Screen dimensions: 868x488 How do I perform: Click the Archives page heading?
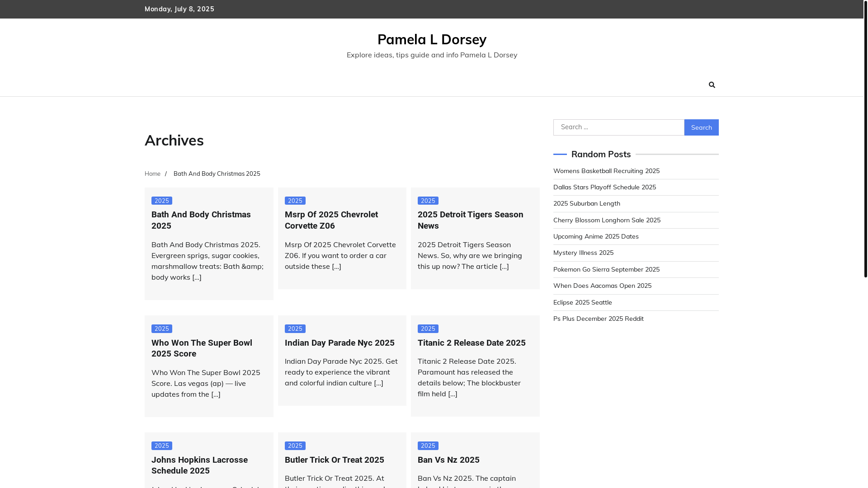(x=174, y=141)
